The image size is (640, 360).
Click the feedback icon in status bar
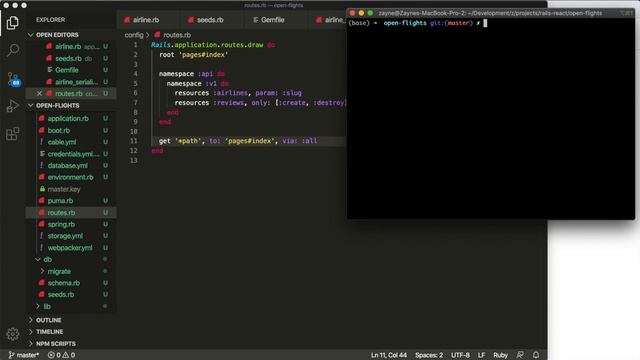pyautogui.click(x=520, y=355)
